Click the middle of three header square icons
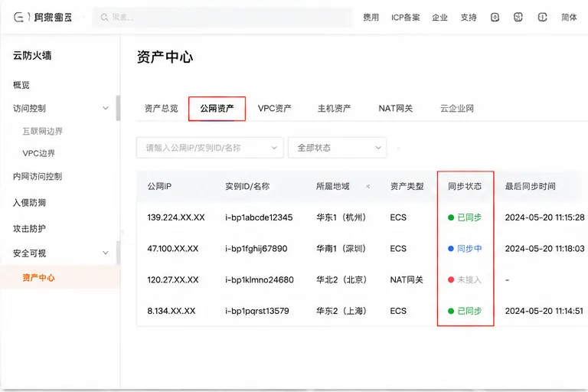This screenshot has height=392, width=588. [x=518, y=18]
